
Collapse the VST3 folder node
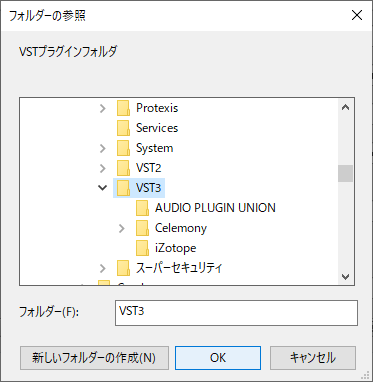click(102, 188)
